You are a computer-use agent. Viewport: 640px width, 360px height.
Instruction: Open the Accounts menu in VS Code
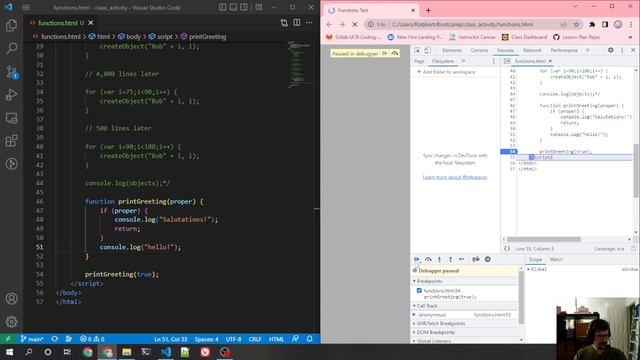[x=11, y=298]
